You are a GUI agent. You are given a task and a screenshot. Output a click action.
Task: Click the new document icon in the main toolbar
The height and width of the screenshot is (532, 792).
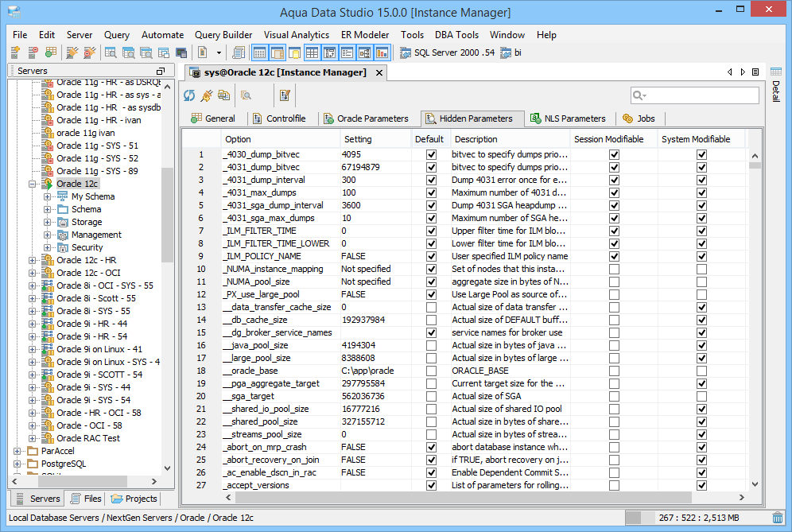(203, 52)
